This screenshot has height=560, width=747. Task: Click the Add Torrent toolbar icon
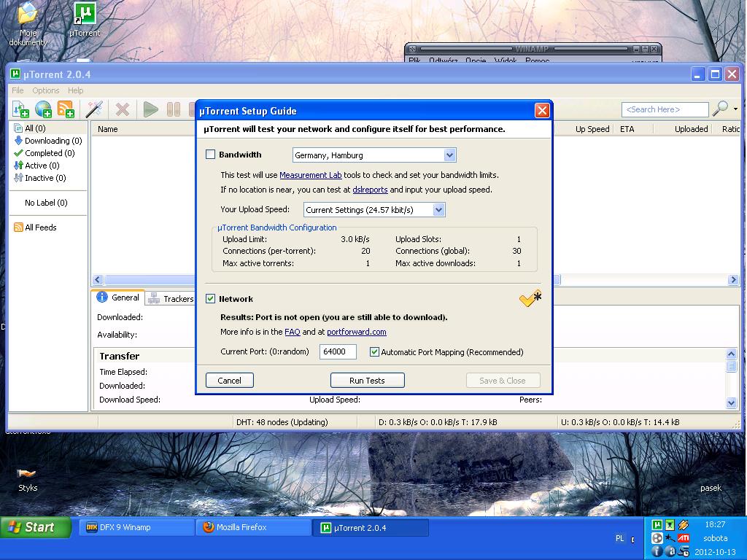coord(20,109)
